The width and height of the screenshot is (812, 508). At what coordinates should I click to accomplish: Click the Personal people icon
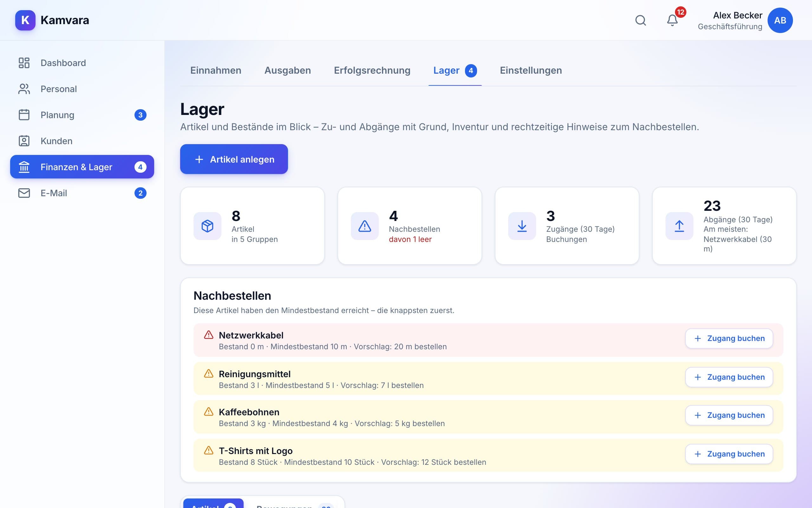[x=24, y=89]
